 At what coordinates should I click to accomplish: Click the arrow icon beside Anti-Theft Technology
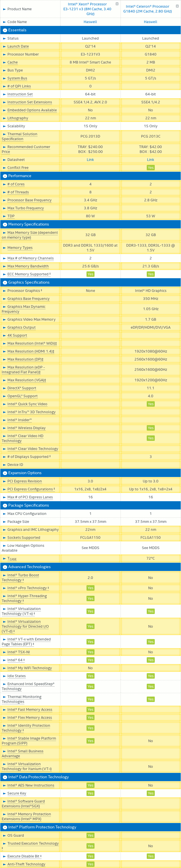4,864
